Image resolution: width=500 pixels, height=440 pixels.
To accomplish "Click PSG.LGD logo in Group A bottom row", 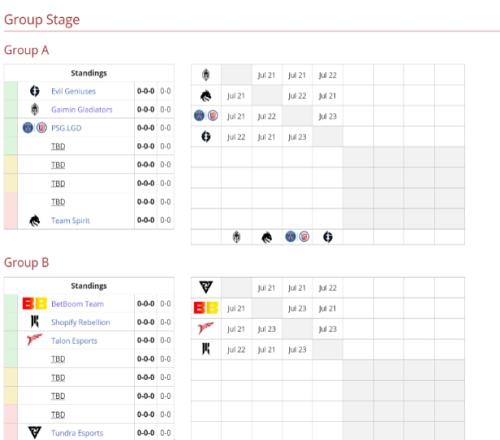I will tap(297, 237).
